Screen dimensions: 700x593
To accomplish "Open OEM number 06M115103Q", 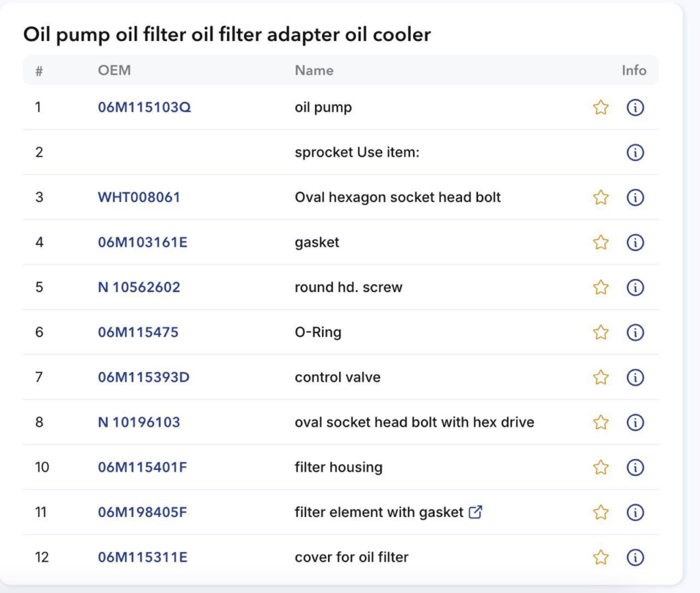I will coord(144,107).
